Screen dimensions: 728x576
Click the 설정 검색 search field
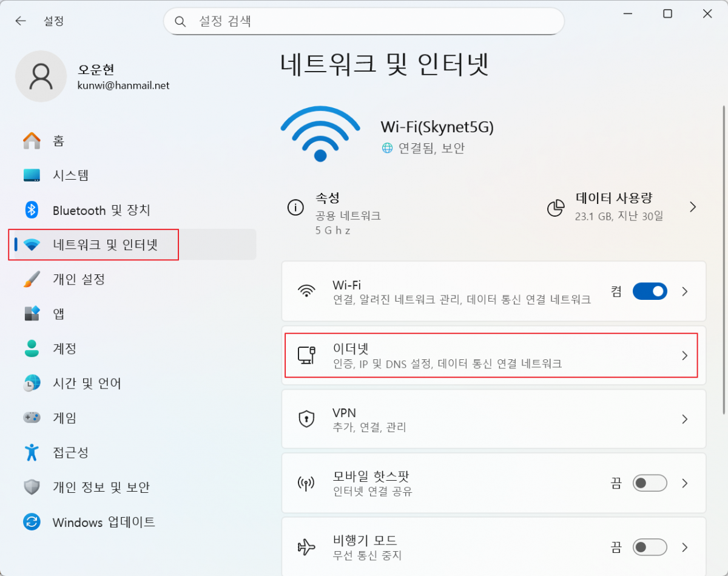tap(364, 21)
